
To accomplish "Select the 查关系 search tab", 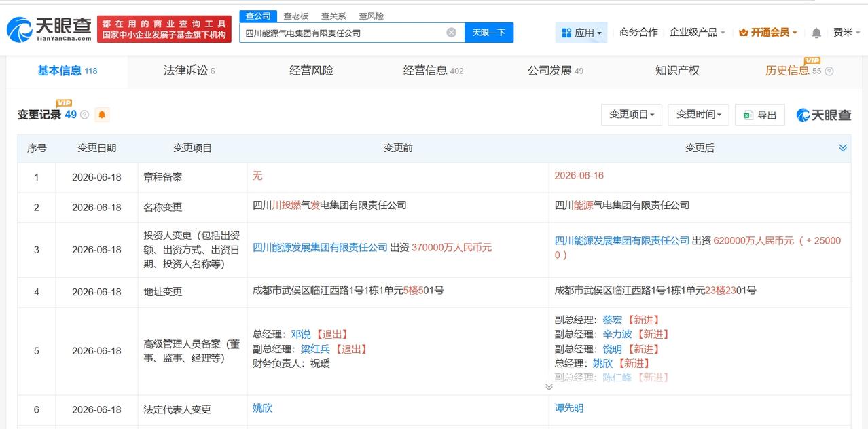I will 333,16.
